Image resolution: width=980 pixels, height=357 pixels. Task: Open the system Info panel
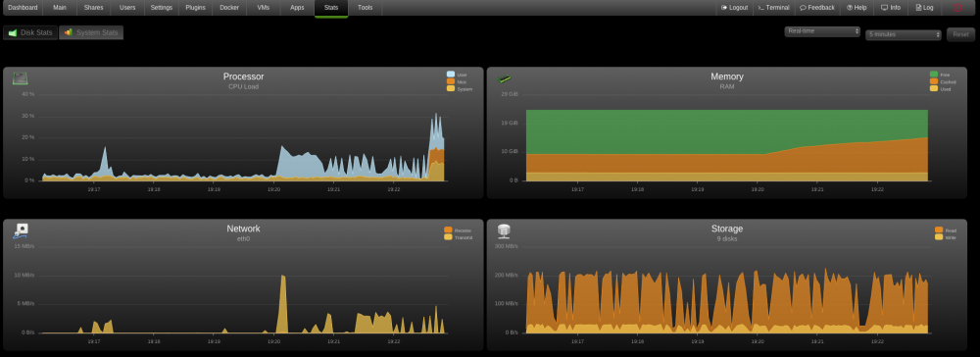(891, 8)
